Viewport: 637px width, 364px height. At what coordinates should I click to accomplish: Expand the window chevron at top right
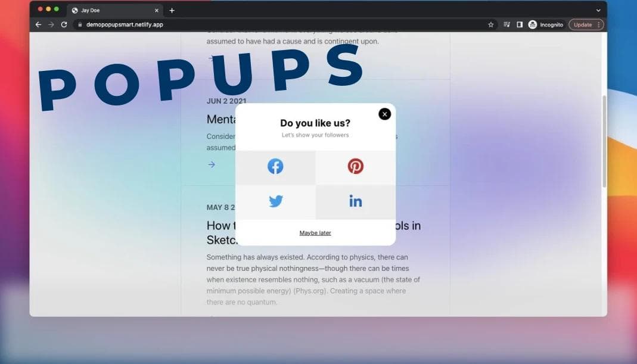tap(598, 10)
